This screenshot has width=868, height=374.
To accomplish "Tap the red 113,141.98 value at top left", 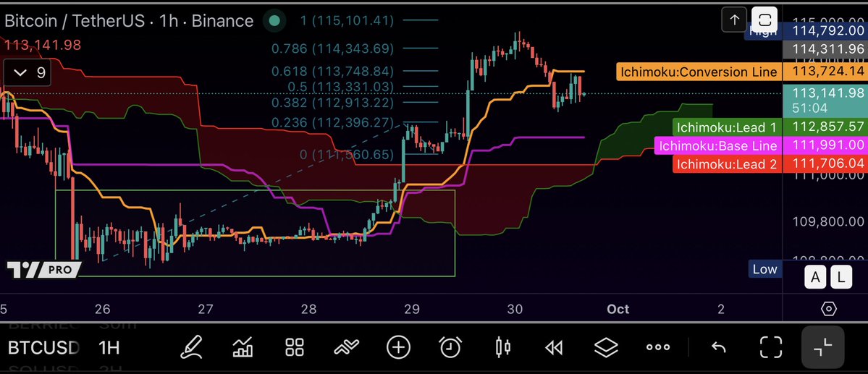I will (43, 46).
